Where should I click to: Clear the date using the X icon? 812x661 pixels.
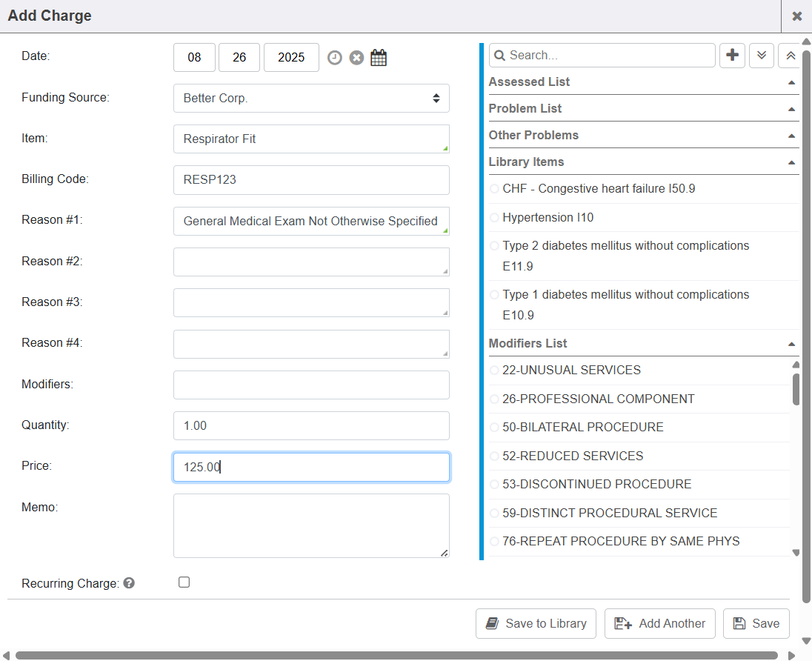coord(356,58)
